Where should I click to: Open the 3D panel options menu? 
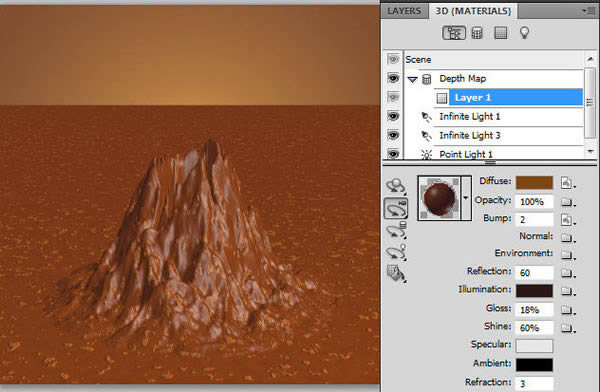point(588,11)
